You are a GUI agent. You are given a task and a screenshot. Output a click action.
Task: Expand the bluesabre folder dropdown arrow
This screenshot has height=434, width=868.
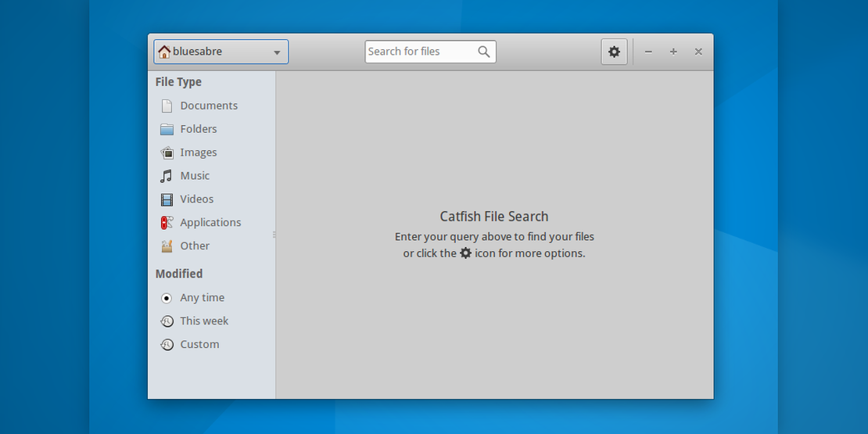pos(277,52)
